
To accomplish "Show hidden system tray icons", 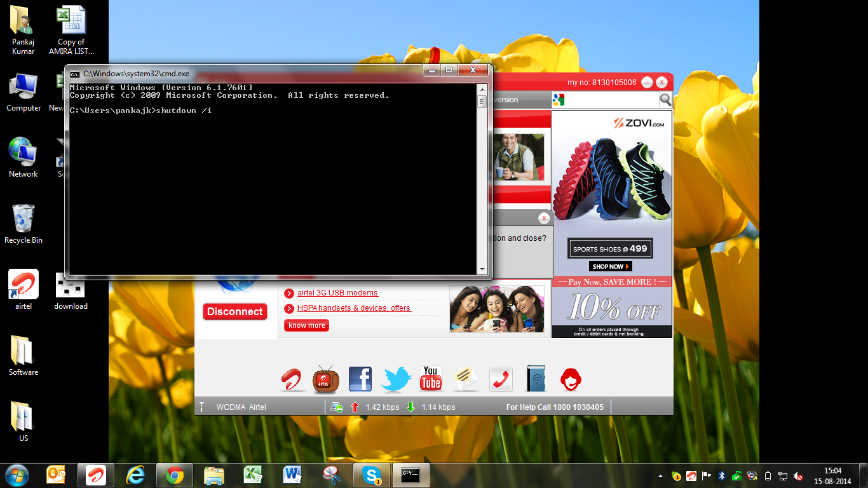I will point(660,476).
